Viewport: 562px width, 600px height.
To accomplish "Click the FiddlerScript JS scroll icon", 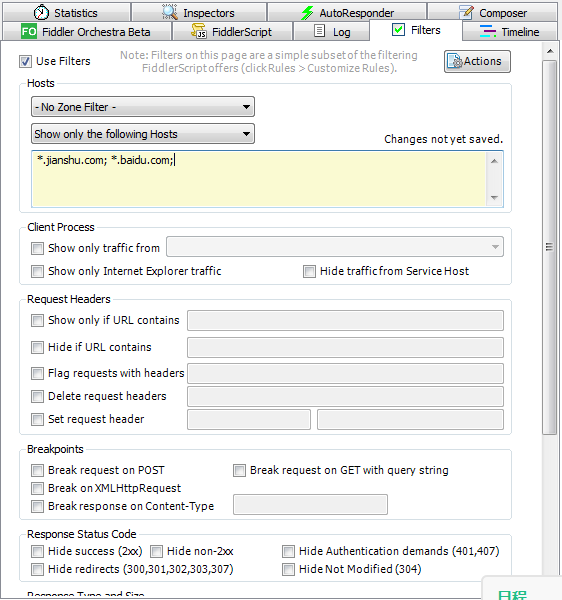I will 199,31.
